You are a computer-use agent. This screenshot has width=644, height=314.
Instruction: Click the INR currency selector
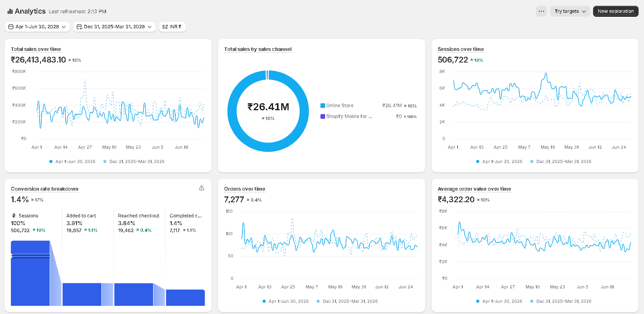pos(172,27)
